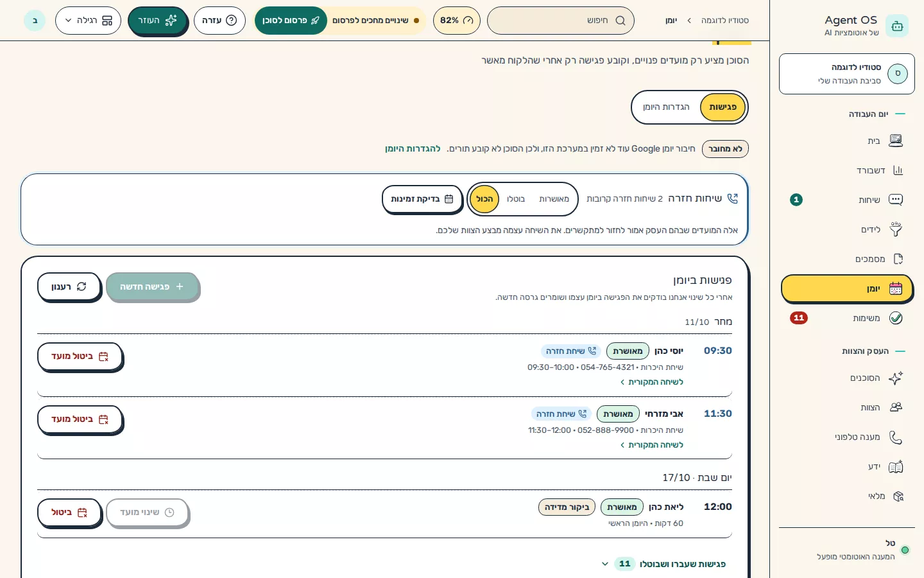Click the 82% progress gauge

pyautogui.click(x=457, y=21)
